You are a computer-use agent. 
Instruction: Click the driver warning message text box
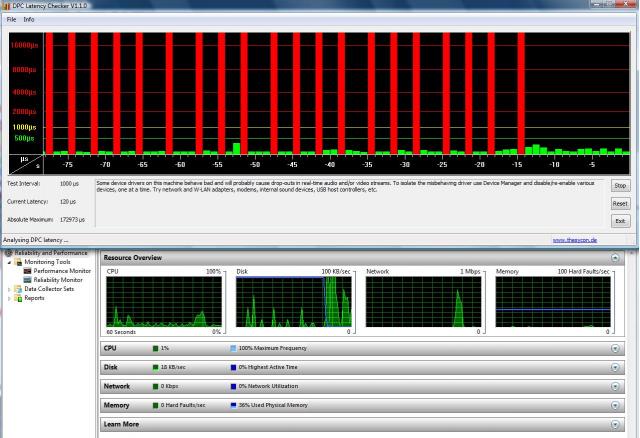pos(349,202)
